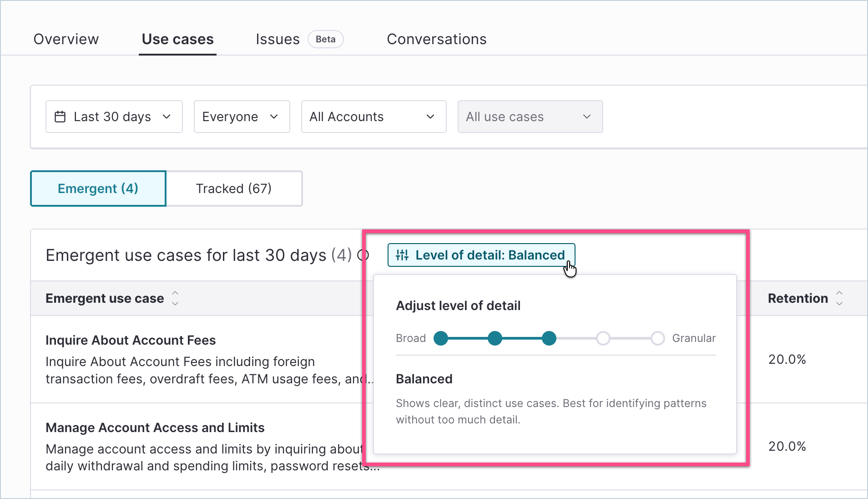This screenshot has width=868, height=499.
Task: Go to the Conversations tab
Action: tap(437, 39)
